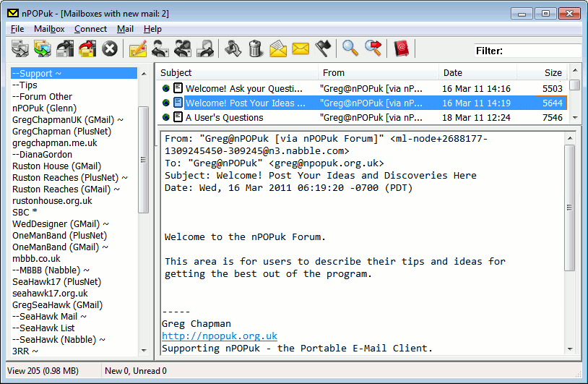The height and width of the screenshot is (384, 588).
Task: Sort messages by the From column header
Action: click(x=379, y=72)
